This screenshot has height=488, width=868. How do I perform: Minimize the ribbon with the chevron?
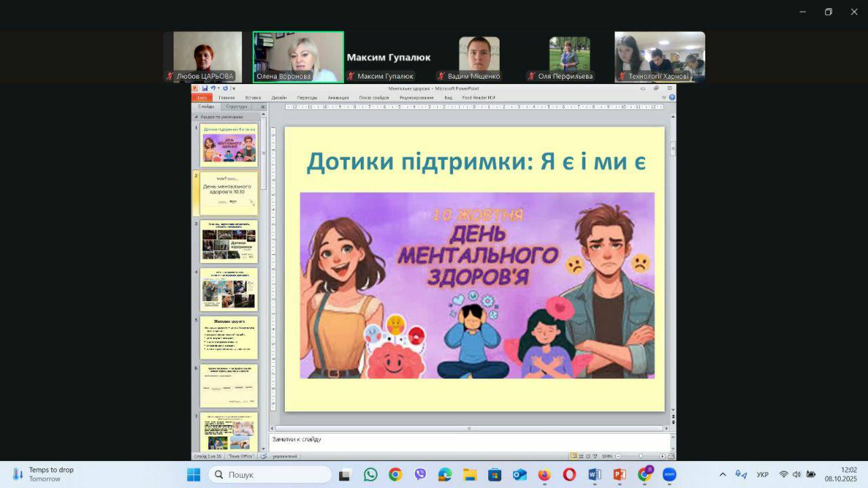(x=664, y=98)
